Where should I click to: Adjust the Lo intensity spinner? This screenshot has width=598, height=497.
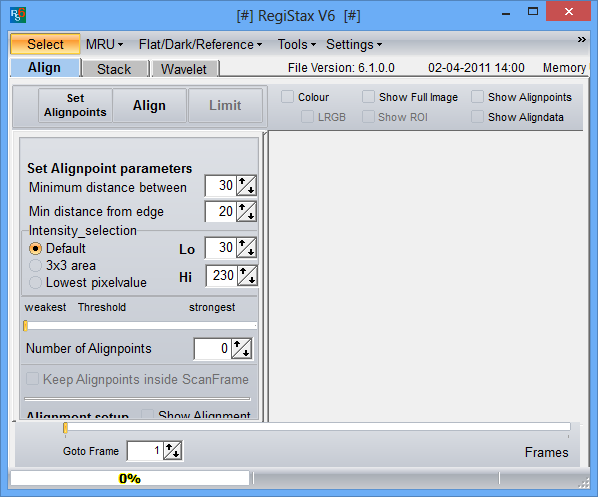[246, 248]
